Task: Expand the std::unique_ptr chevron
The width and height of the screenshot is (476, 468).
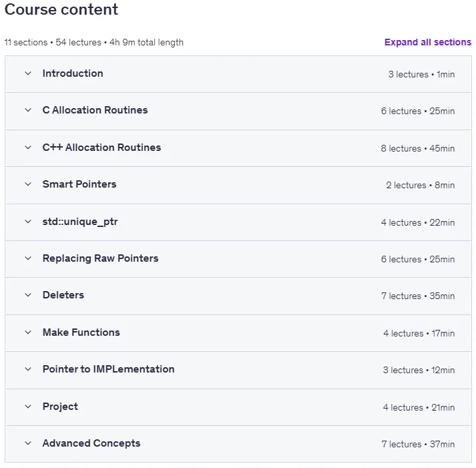Action: pos(28,222)
